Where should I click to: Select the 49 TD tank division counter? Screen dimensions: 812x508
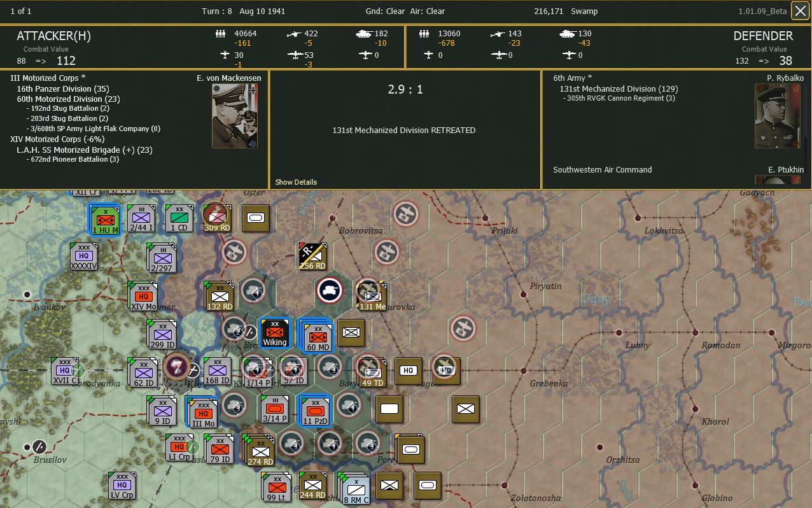click(371, 372)
